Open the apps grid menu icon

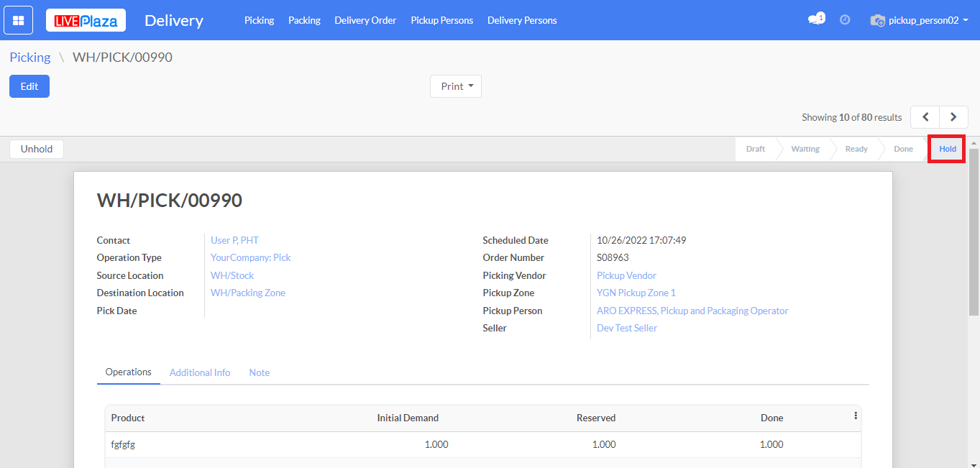coord(19,20)
